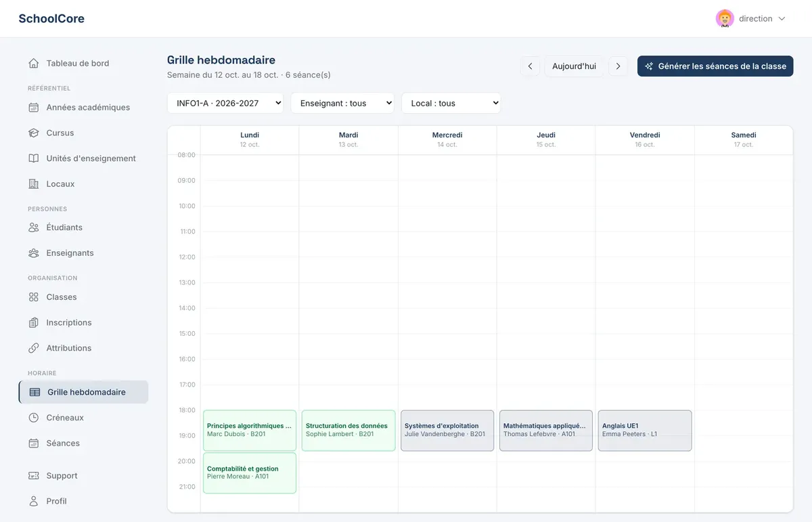Image resolution: width=812 pixels, height=522 pixels.
Task: Click the SchoolCore logo link
Action: pos(51,19)
